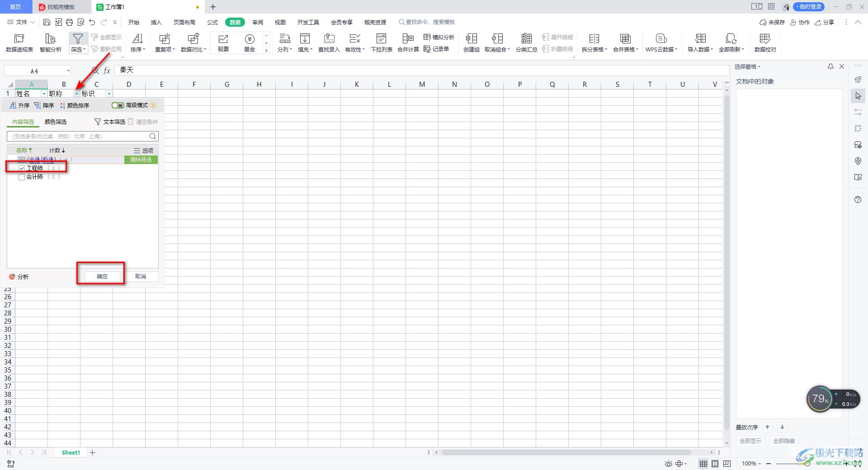Open 文本筛选 text filter

pos(109,122)
